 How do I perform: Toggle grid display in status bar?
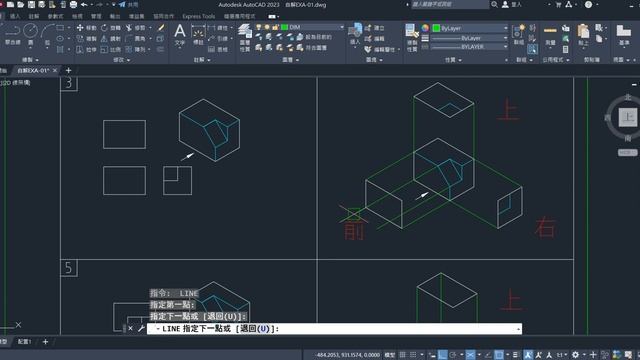402,355
